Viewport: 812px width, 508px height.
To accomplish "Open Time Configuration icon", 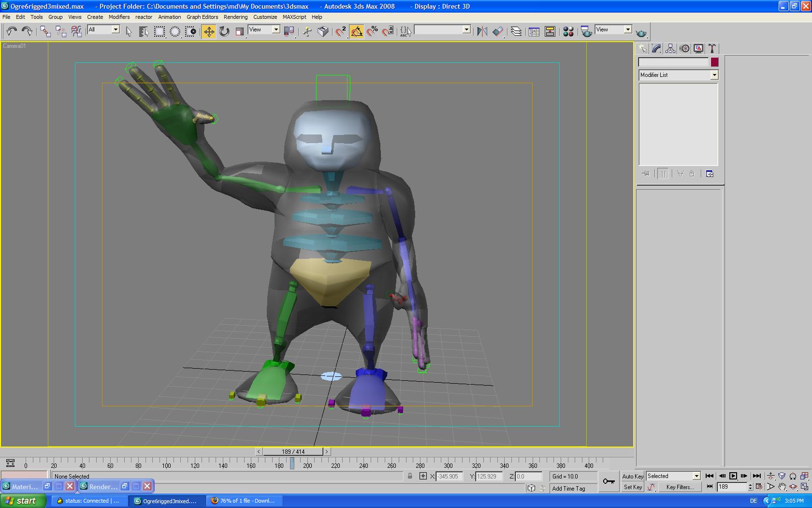I will pyautogui.click(x=759, y=487).
